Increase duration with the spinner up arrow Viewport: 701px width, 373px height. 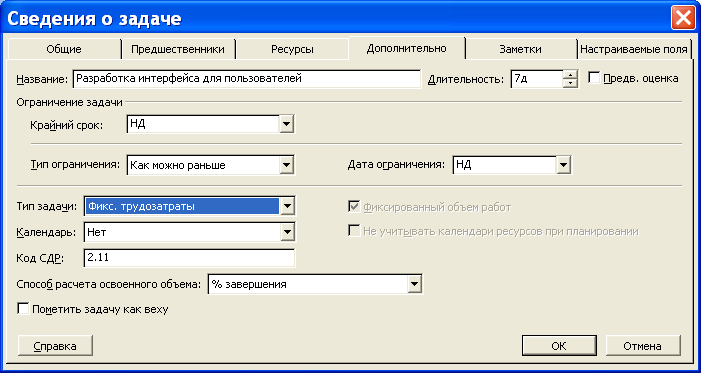(x=570, y=75)
